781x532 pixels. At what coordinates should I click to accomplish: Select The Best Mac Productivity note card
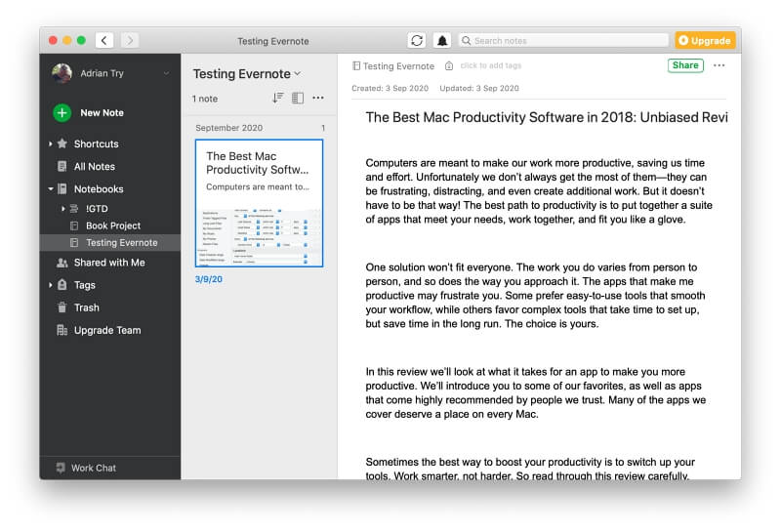(259, 203)
